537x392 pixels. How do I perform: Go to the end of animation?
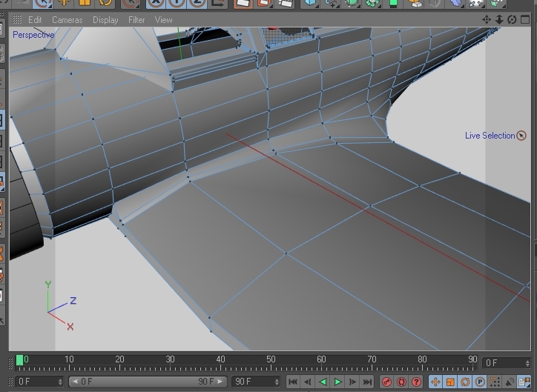pos(367,382)
